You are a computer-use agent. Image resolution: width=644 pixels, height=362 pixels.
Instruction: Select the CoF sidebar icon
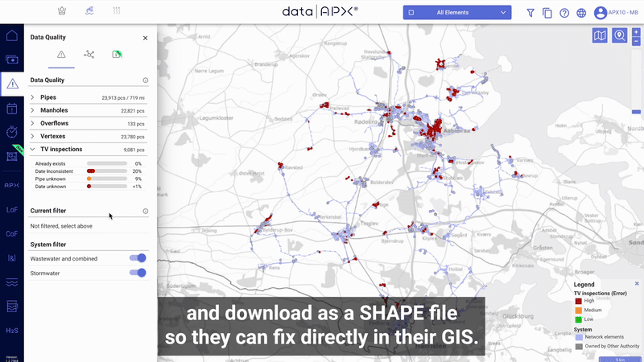coord(12,234)
